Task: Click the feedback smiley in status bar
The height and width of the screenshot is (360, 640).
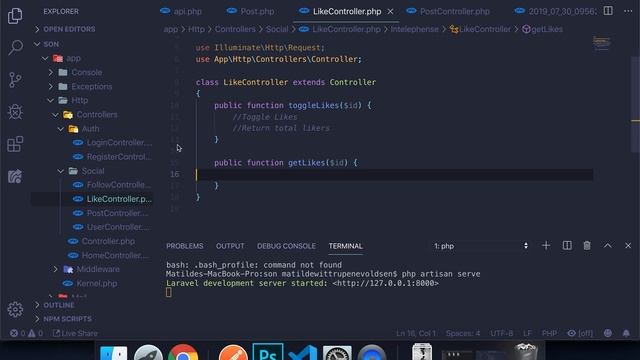Action: click(x=608, y=333)
